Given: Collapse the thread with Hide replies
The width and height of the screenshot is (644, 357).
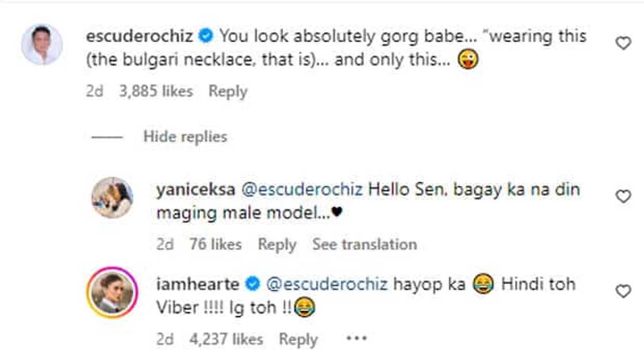Looking at the screenshot, I should 185,137.
